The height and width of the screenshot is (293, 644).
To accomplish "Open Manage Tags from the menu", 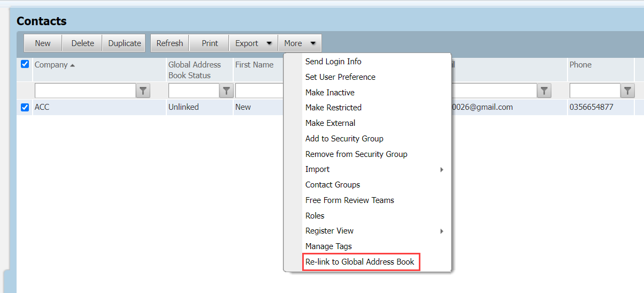I will (x=328, y=246).
